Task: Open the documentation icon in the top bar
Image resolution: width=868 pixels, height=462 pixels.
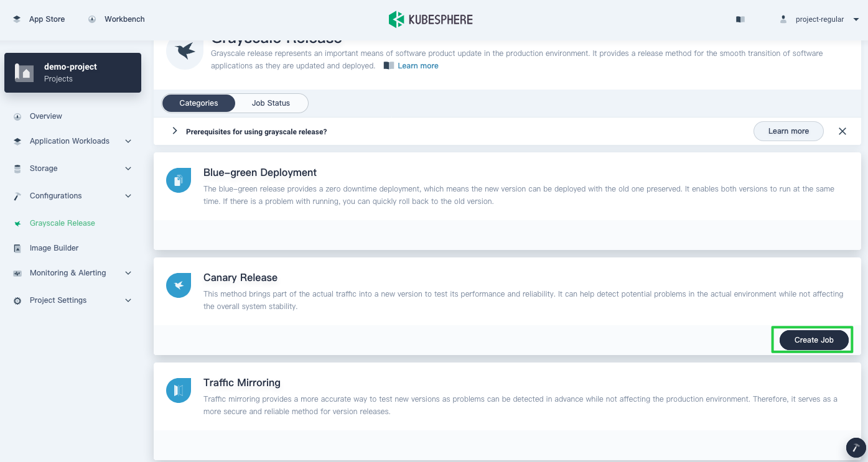Action: point(740,19)
